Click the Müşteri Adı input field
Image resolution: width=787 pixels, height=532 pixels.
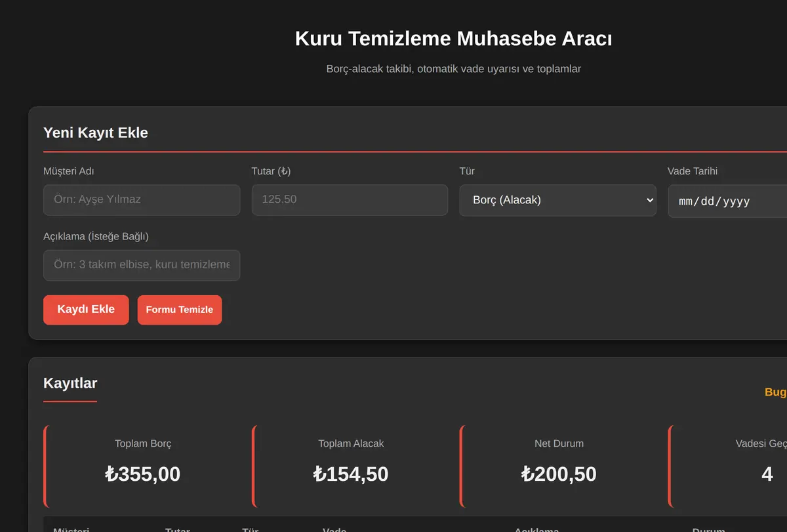click(142, 200)
